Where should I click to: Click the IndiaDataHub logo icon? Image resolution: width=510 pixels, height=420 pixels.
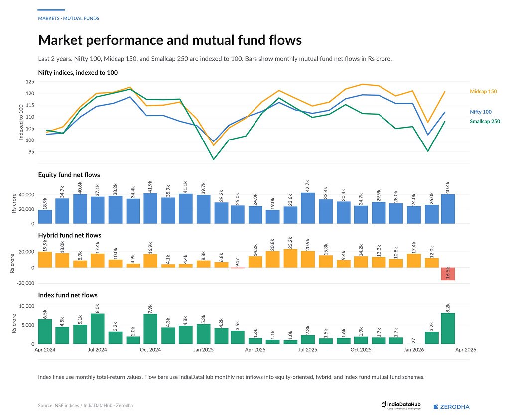click(x=384, y=404)
